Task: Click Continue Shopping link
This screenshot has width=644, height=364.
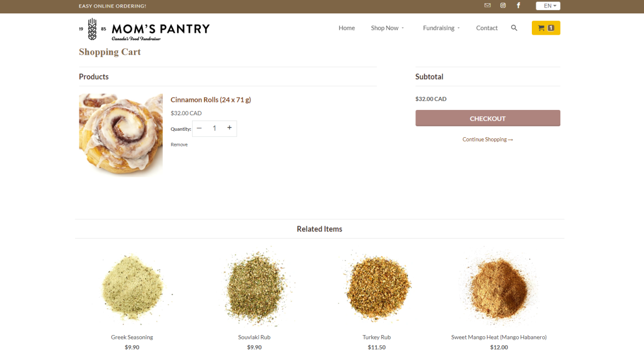Action: coord(487,139)
